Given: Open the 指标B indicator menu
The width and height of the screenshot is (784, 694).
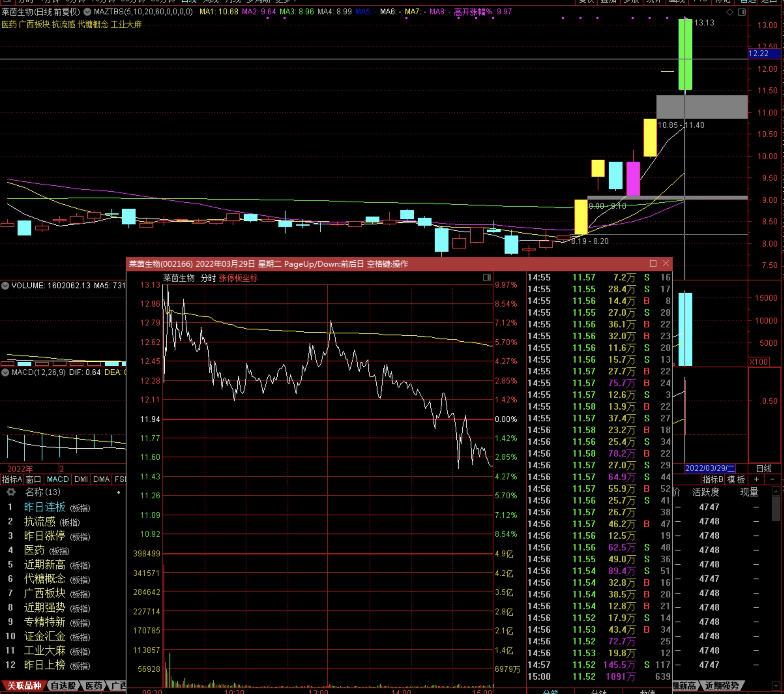Looking at the screenshot, I should point(713,479).
